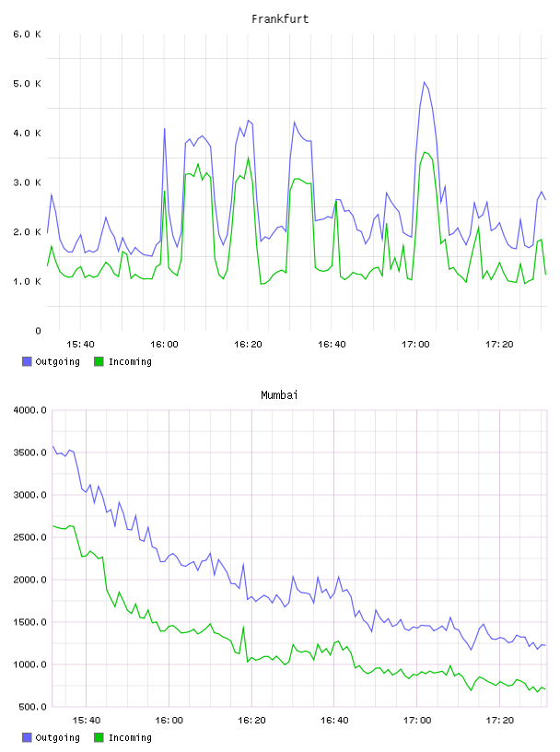Click the 5.0 K axis label in Frankfurt chart
Image resolution: width=560 pixels, height=752 pixels.
tap(28, 84)
